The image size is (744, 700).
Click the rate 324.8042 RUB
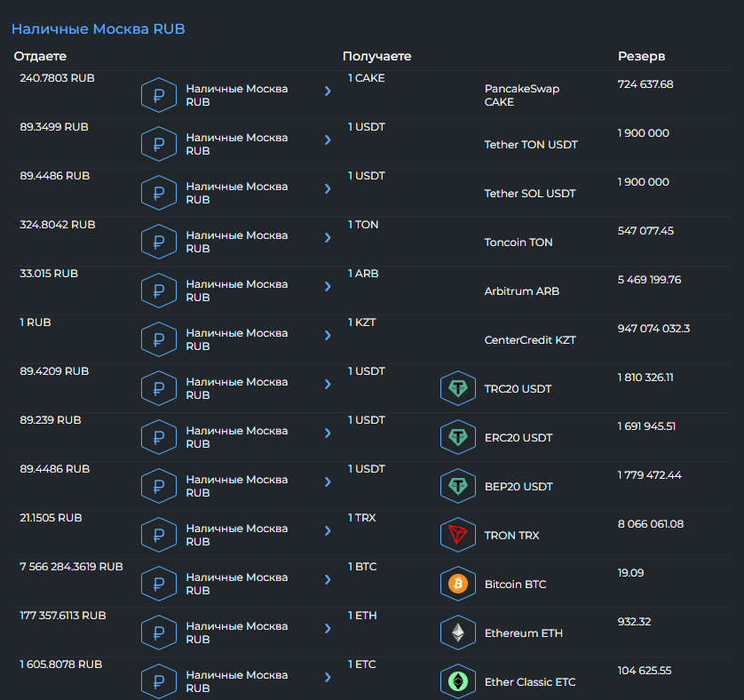click(x=58, y=225)
